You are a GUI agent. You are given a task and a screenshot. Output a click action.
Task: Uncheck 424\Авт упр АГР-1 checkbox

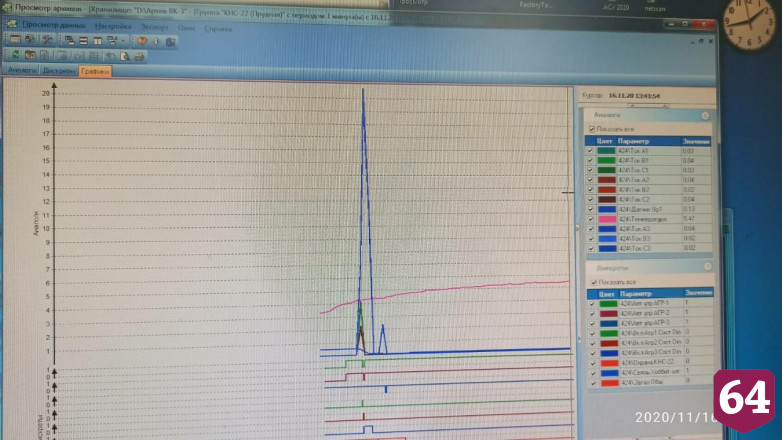tap(592, 303)
